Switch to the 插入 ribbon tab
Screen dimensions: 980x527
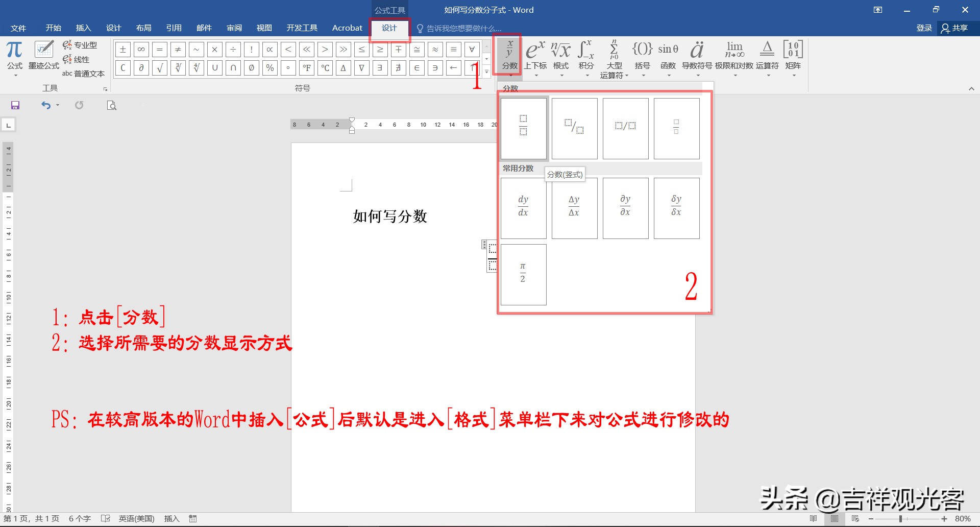point(83,28)
